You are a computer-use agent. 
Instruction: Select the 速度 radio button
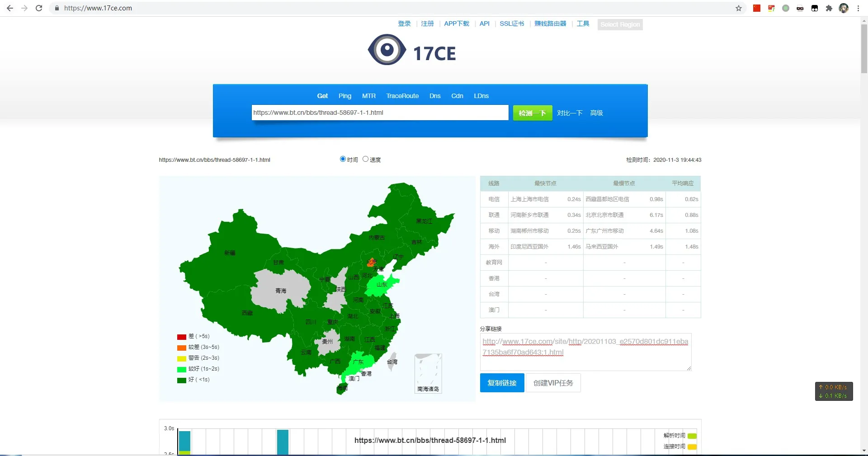[x=366, y=159]
